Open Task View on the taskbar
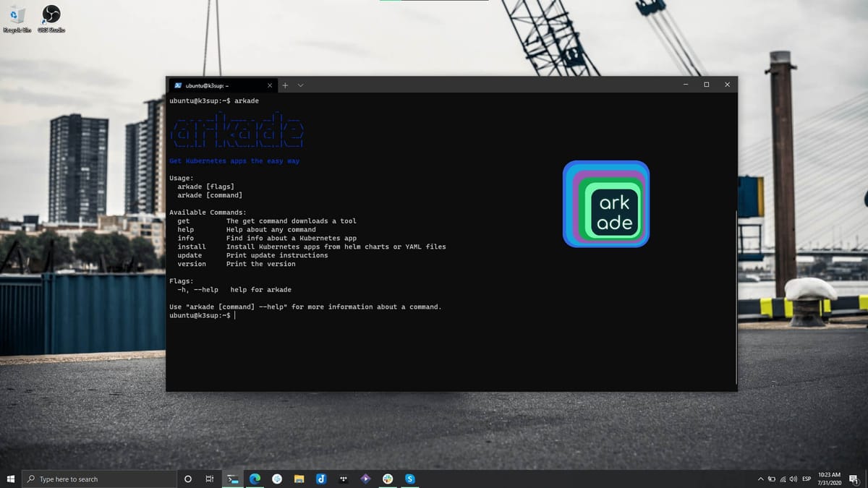The image size is (868, 488). (209, 479)
